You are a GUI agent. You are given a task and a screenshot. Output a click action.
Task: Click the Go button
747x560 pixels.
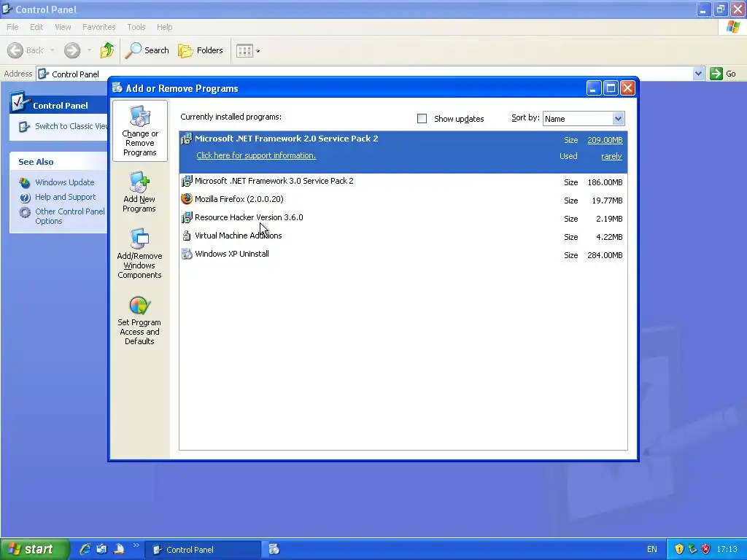point(723,74)
